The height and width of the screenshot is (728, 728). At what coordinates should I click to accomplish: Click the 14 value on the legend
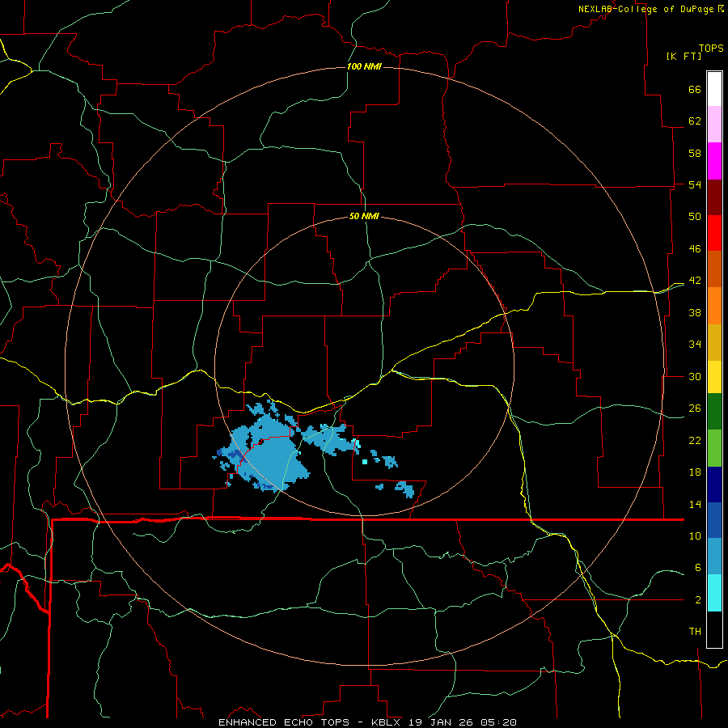coord(695,504)
